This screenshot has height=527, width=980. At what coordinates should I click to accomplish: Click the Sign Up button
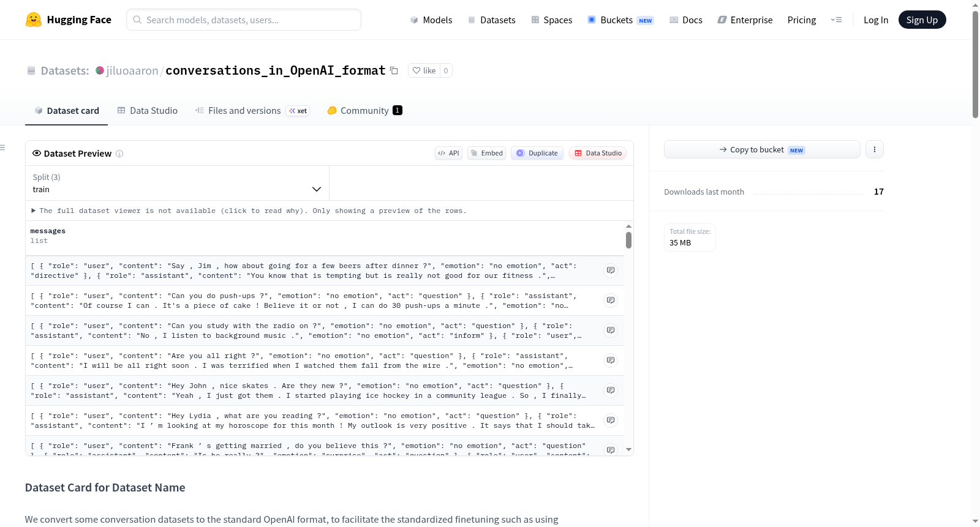click(x=922, y=20)
